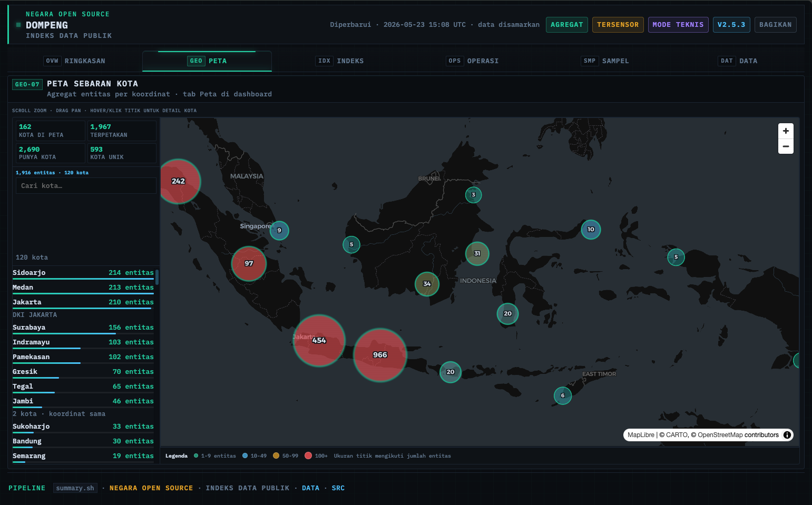The height and width of the screenshot is (505, 812).
Task: Select the Sidoarjo 214 entitas row
Action: (83, 273)
